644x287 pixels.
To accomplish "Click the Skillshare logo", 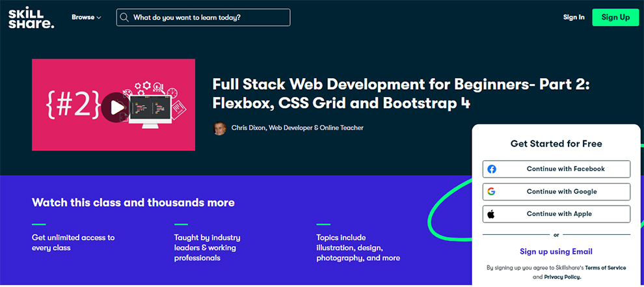I will tap(31, 18).
